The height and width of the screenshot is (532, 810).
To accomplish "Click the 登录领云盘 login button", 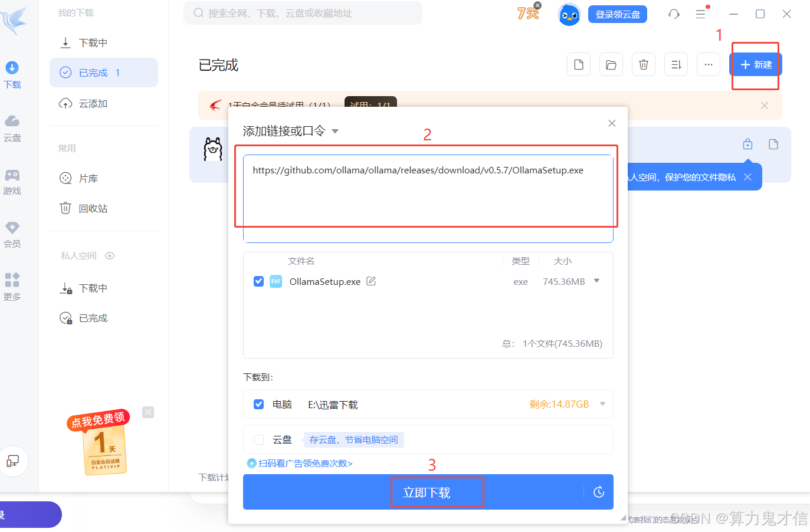I will click(x=618, y=14).
